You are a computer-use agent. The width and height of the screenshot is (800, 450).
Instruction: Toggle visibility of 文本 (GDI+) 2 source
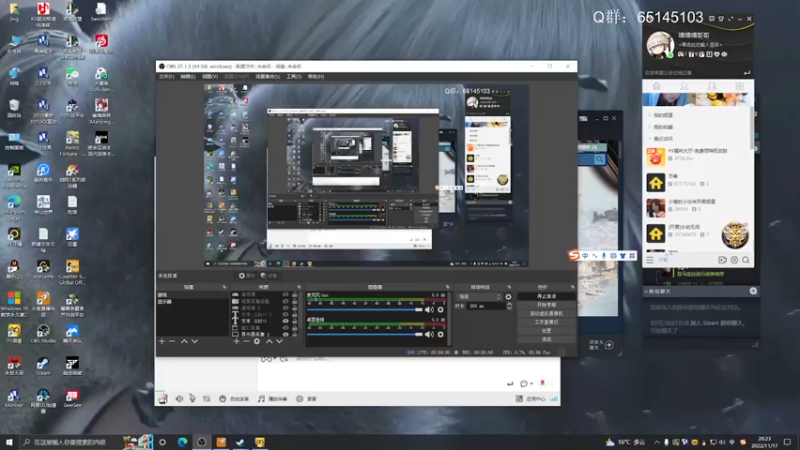[285, 314]
